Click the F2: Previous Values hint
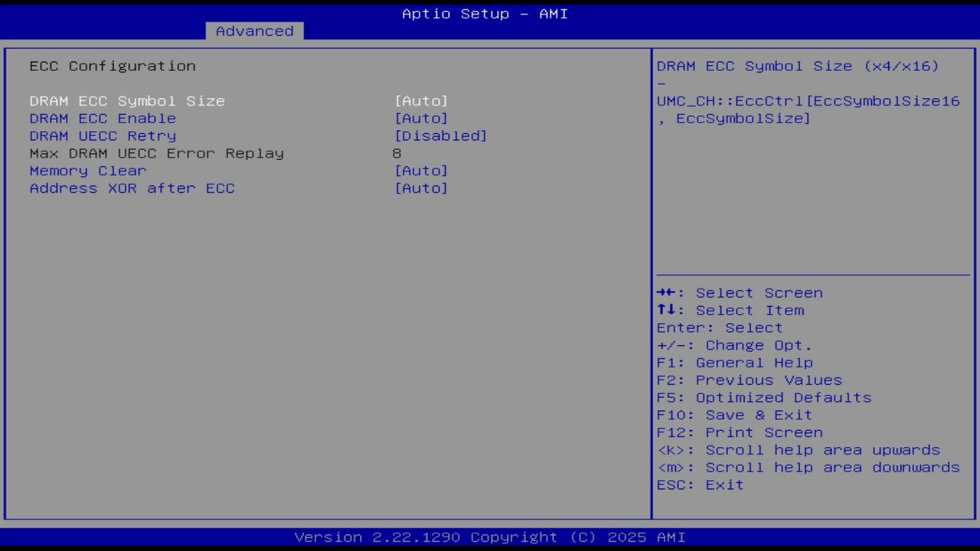Image resolution: width=980 pixels, height=551 pixels. (x=749, y=380)
